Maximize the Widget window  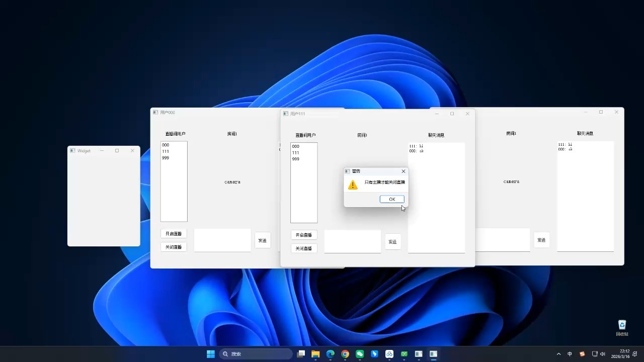[x=117, y=151]
